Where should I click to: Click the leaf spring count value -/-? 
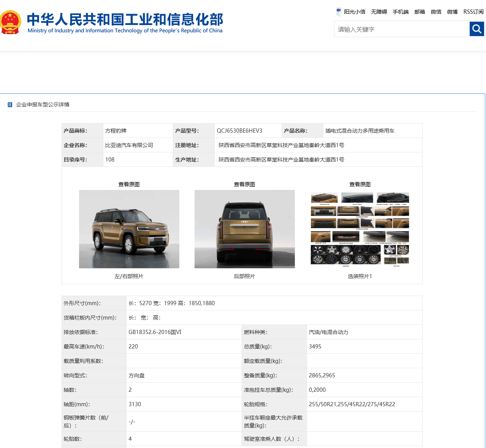pyautogui.click(x=132, y=422)
